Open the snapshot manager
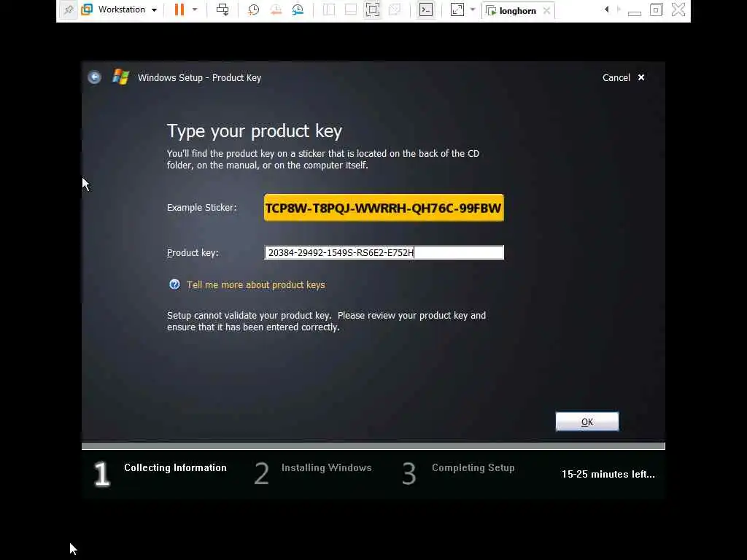This screenshot has width=747, height=560. [298, 9]
